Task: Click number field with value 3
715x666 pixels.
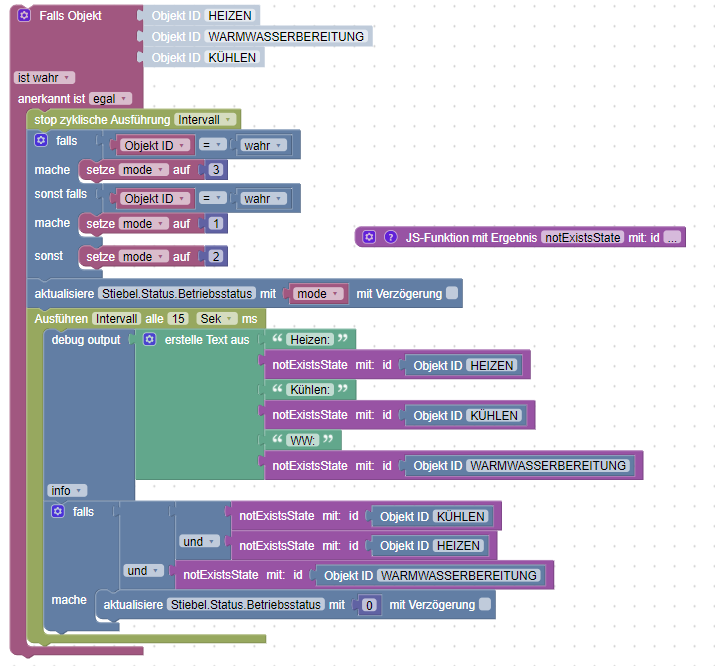Action: [x=216, y=170]
